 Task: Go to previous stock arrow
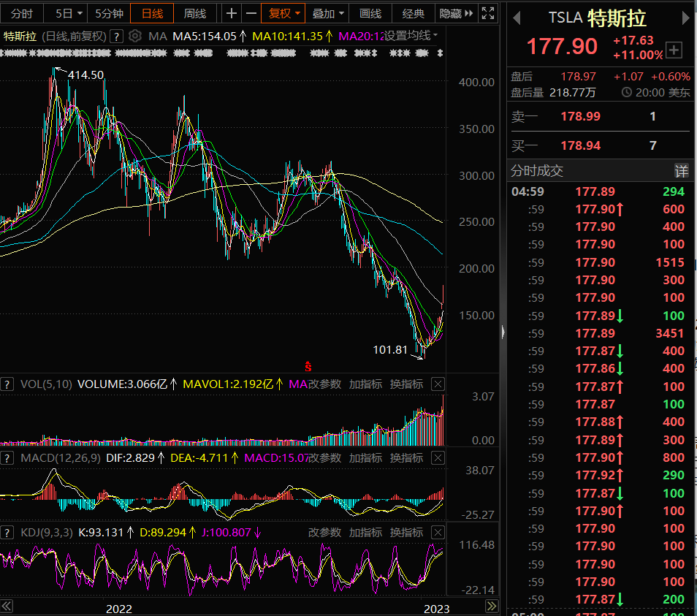[517, 18]
